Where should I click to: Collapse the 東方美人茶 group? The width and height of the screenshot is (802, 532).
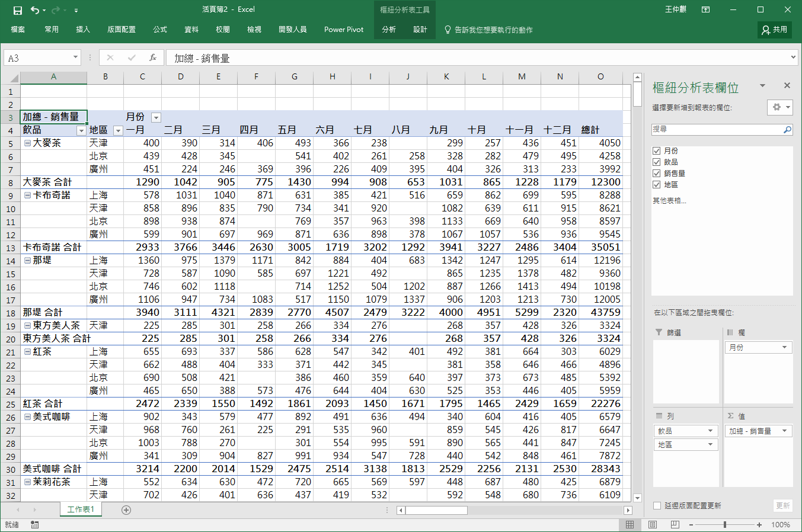27,325
